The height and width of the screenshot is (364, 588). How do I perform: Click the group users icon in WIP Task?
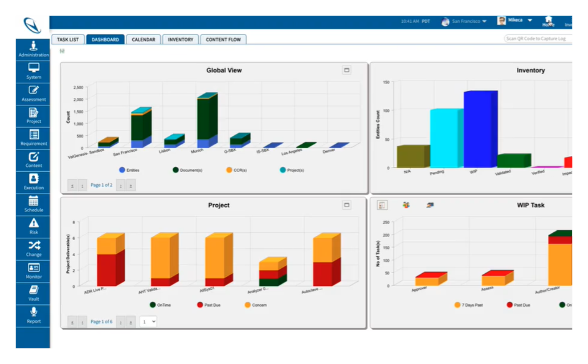point(406,205)
